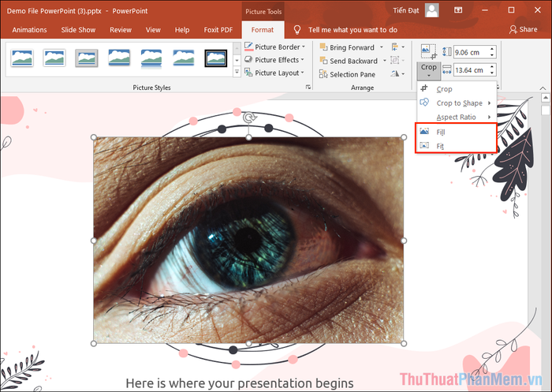Click the shape height icon
This screenshot has width=552, height=392.
coord(447,52)
